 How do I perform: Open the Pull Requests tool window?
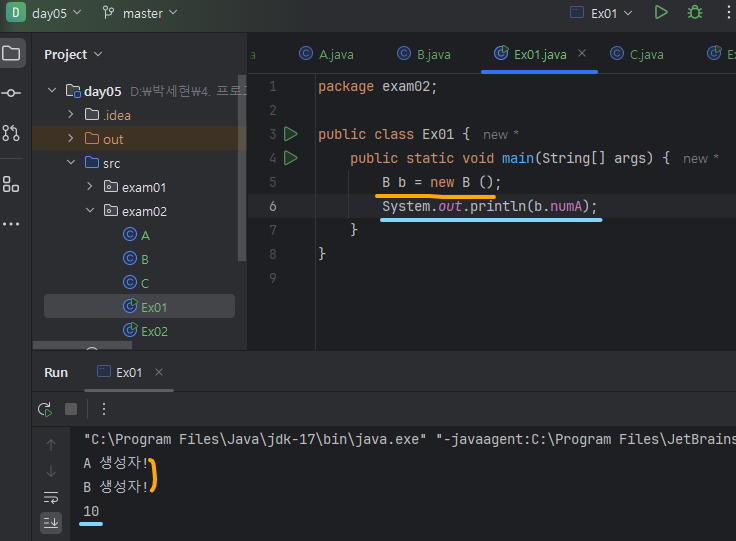point(12,133)
